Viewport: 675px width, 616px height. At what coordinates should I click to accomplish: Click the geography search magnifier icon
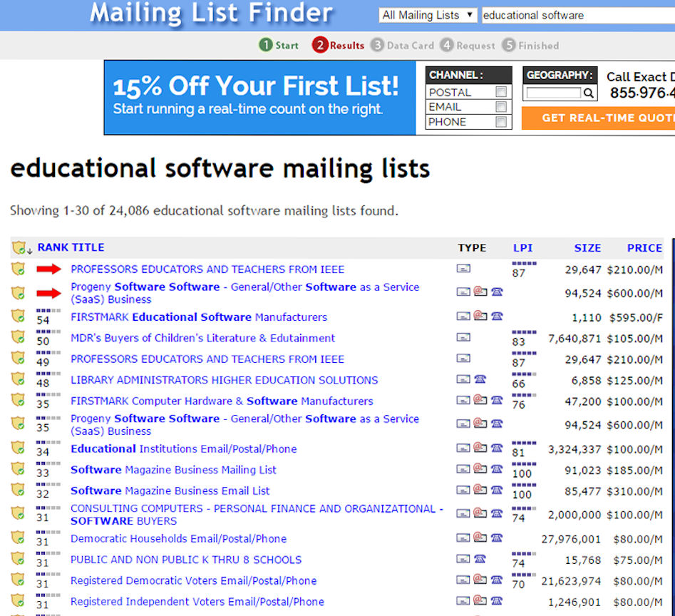(589, 93)
